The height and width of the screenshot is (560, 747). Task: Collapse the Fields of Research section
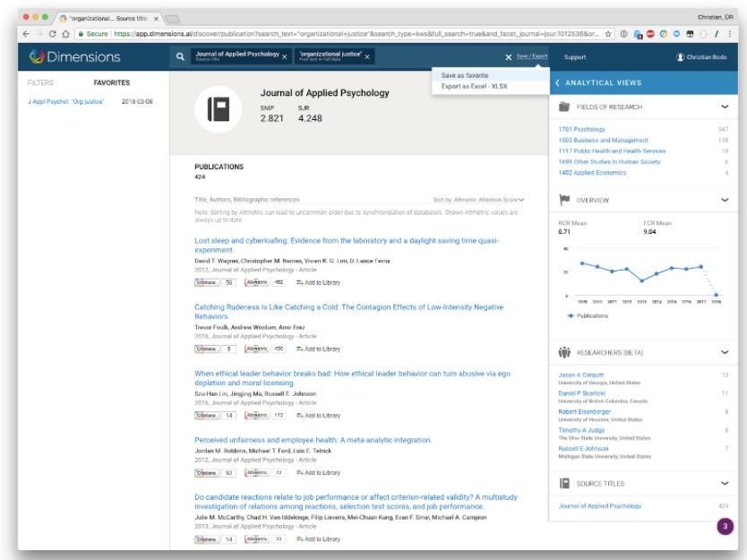click(x=724, y=107)
